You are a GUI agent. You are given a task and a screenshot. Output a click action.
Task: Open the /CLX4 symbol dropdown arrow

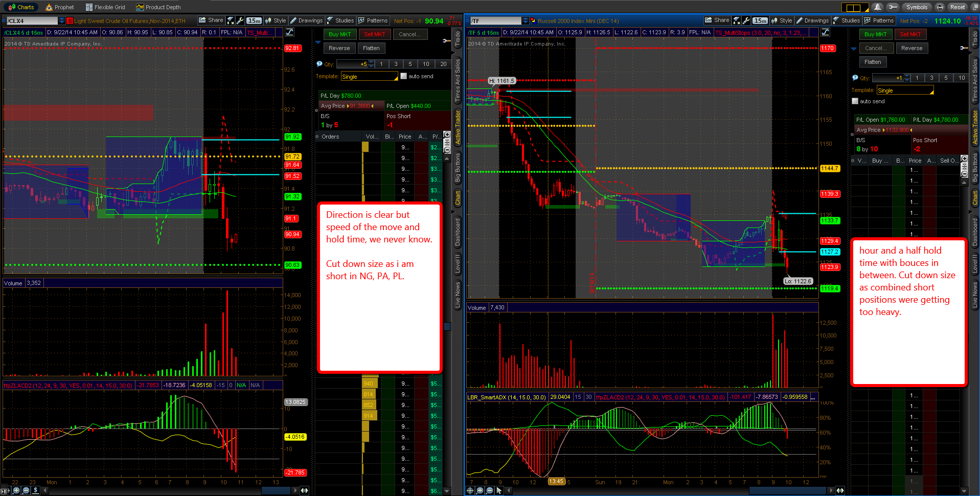(x=61, y=20)
